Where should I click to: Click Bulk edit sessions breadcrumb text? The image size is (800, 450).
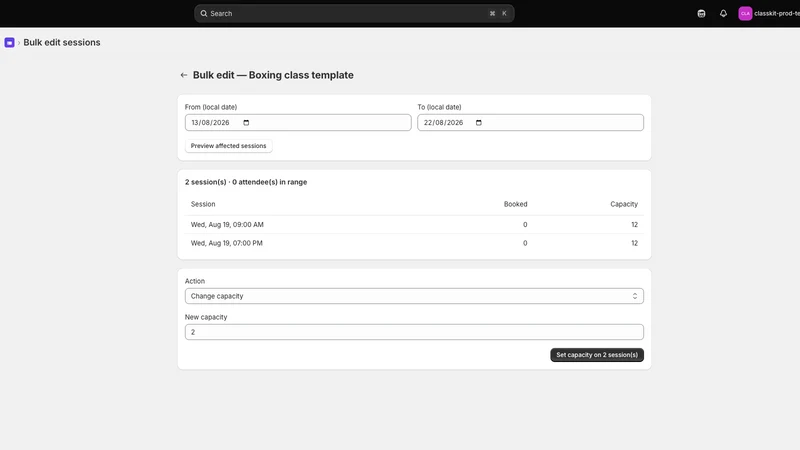pos(62,42)
